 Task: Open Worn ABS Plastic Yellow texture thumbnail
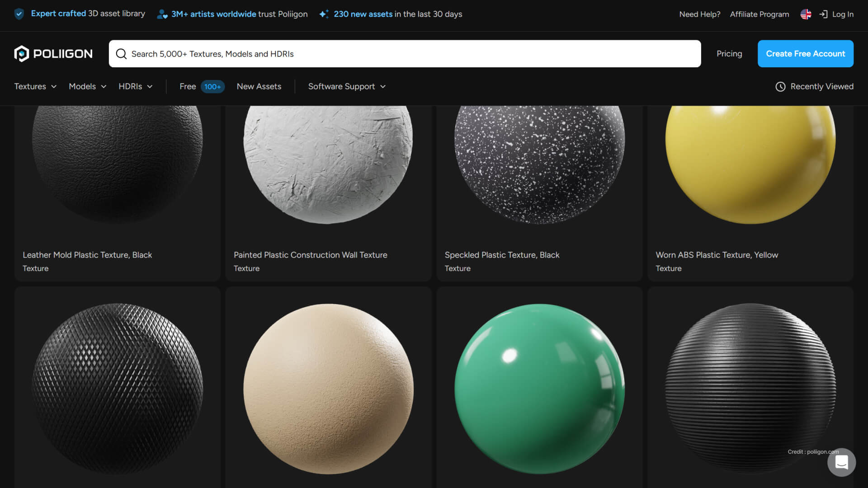(750, 163)
